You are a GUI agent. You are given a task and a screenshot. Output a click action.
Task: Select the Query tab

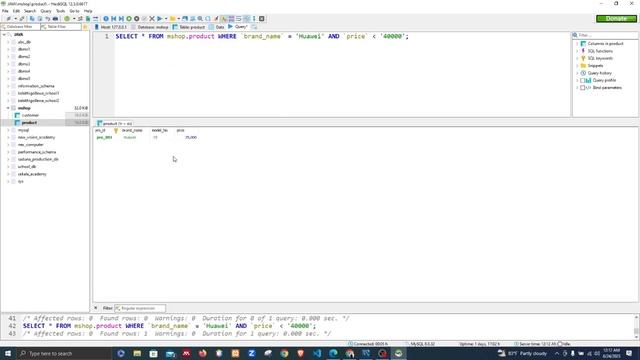pos(238,27)
